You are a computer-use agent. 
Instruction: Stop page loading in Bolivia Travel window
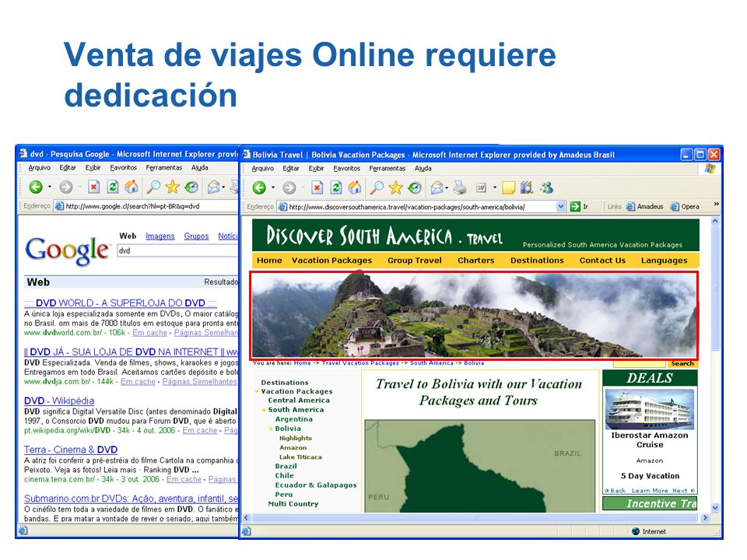317,188
